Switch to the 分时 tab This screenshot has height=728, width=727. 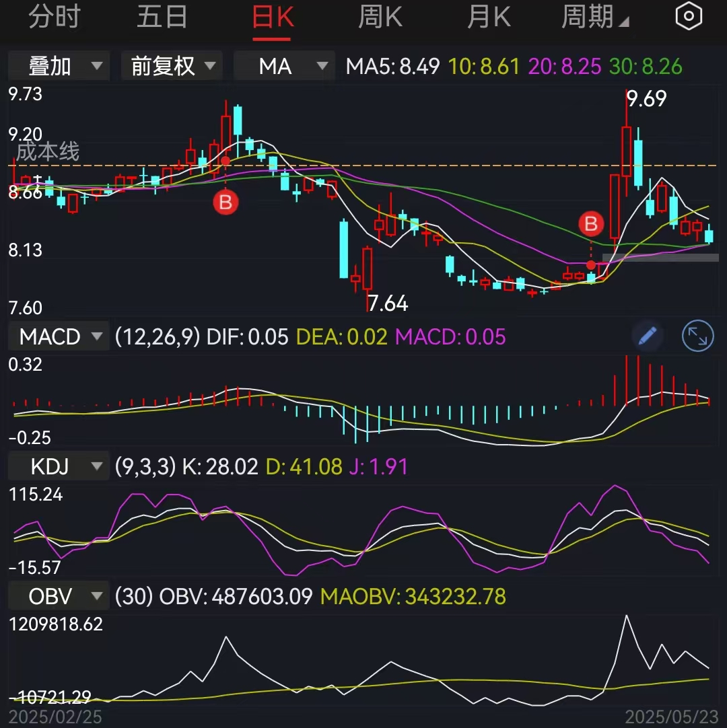point(54,17)
